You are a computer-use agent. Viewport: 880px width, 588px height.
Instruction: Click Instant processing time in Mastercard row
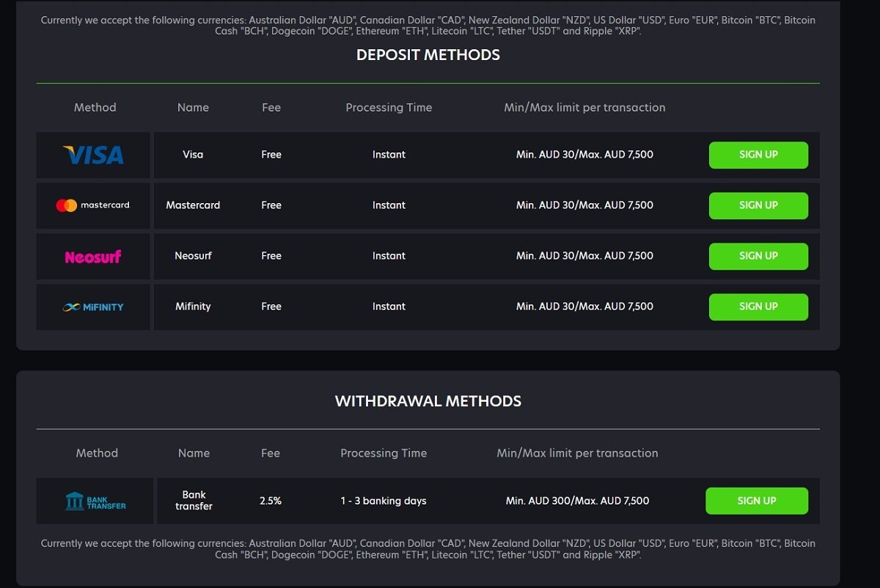click(389, 205)
